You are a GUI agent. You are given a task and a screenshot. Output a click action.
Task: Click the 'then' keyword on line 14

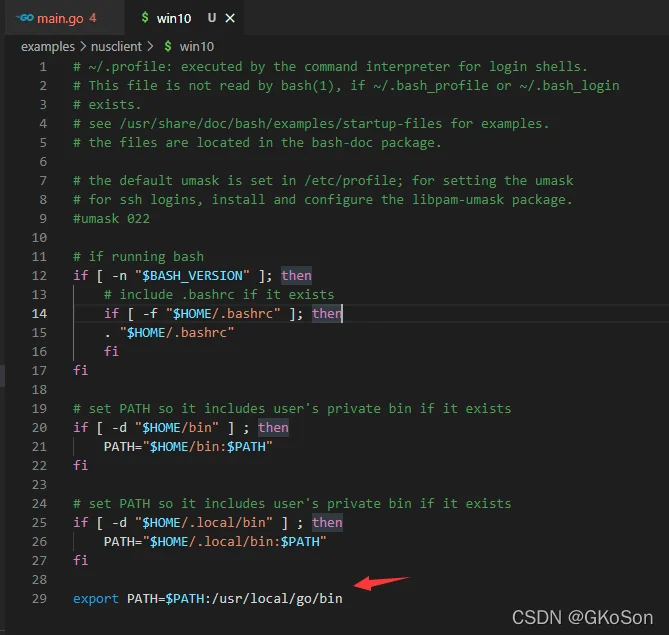tap(327, 314)
